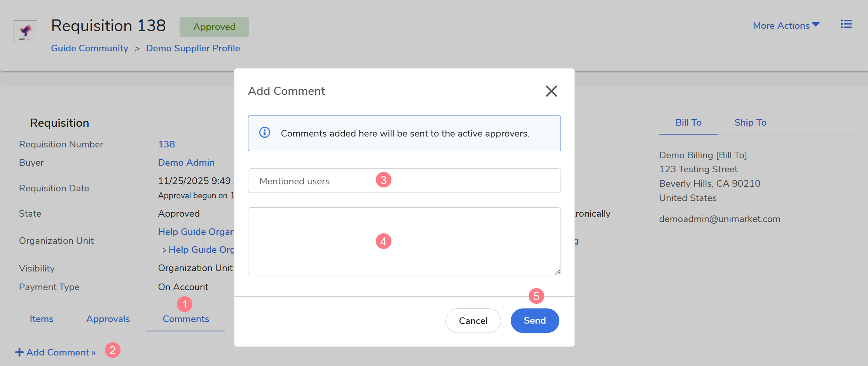
Task: Click inside the comment text area
Action: click(404, 241)
